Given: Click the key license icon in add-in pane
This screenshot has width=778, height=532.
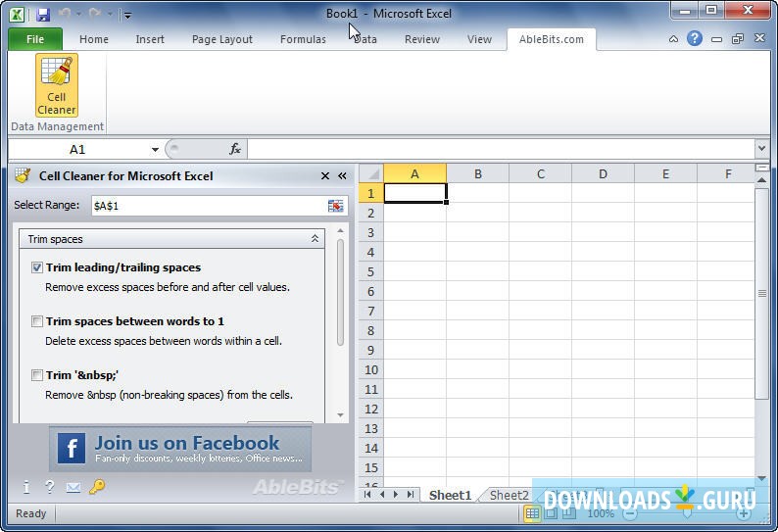Looking at the screenshot, I should coord(97,487).
